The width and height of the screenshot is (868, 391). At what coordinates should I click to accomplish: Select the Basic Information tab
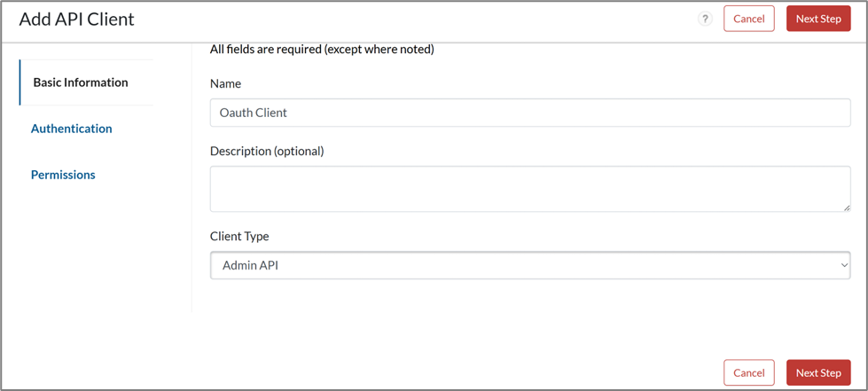click(x=81, y=82)
